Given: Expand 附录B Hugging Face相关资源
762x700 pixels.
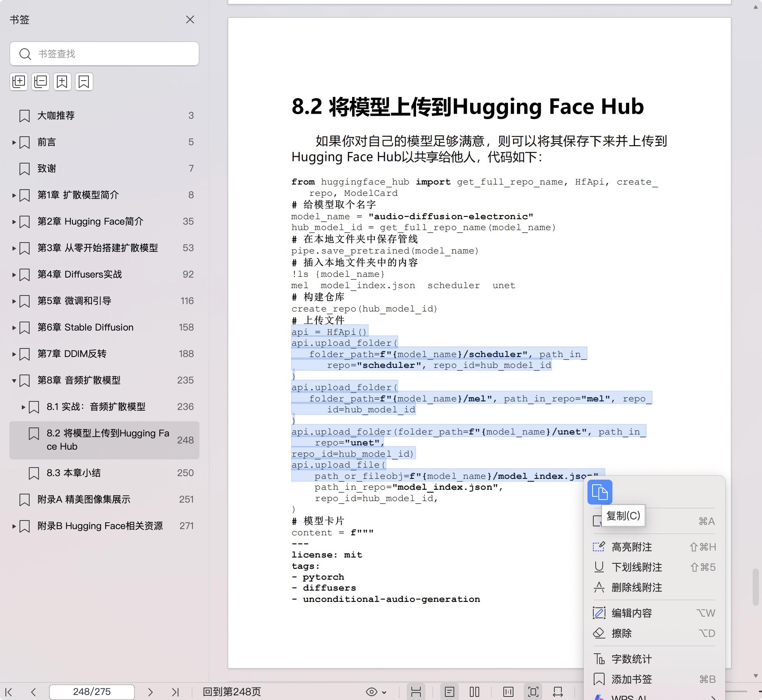Looking at the screenshot, I should click(x=14, y=526).
